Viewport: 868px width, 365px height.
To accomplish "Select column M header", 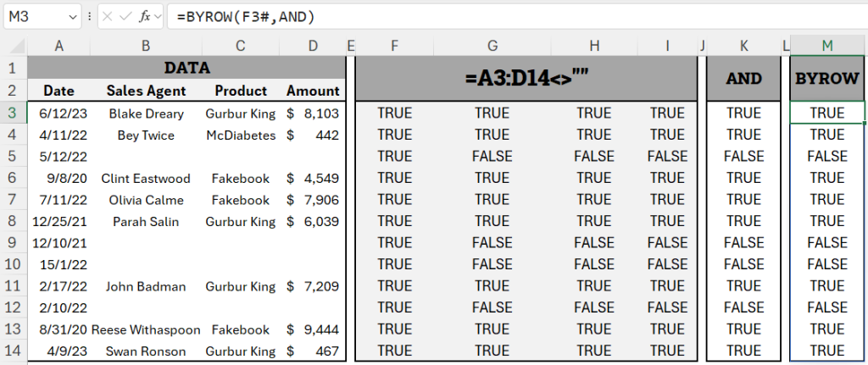I will pyautogui.click(x=827, y=46).
